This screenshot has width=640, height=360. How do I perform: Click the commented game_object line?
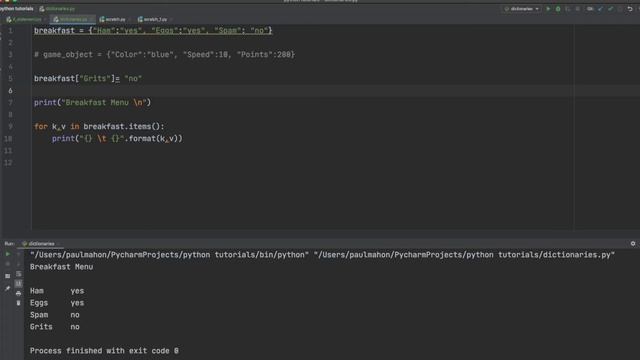[164, 55]
